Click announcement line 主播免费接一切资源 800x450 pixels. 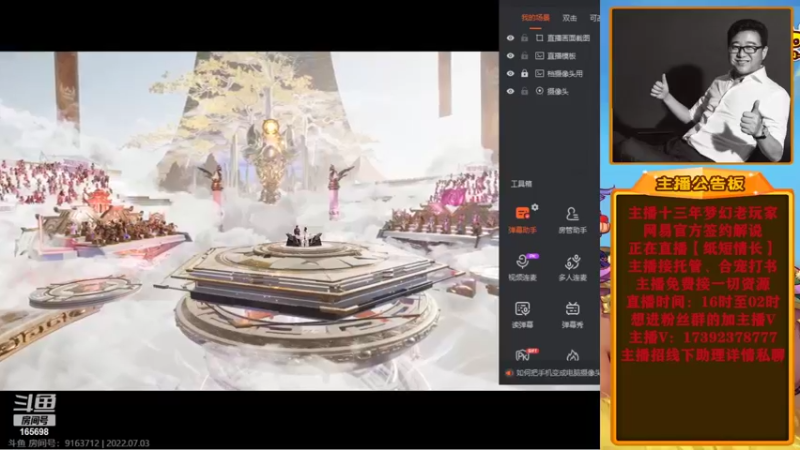coord(703,284)
